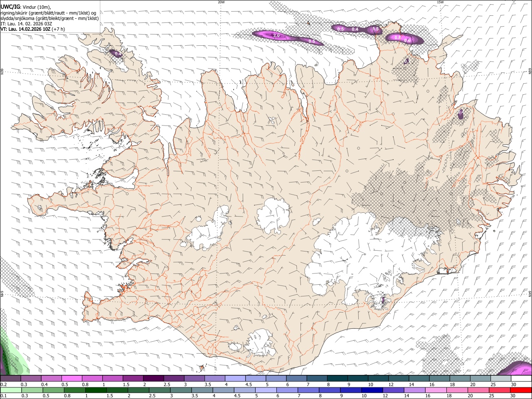Click the 'UWC/IG' title text
The width and height of the screenshot is (532, 399).
click(x=10, y=7)
